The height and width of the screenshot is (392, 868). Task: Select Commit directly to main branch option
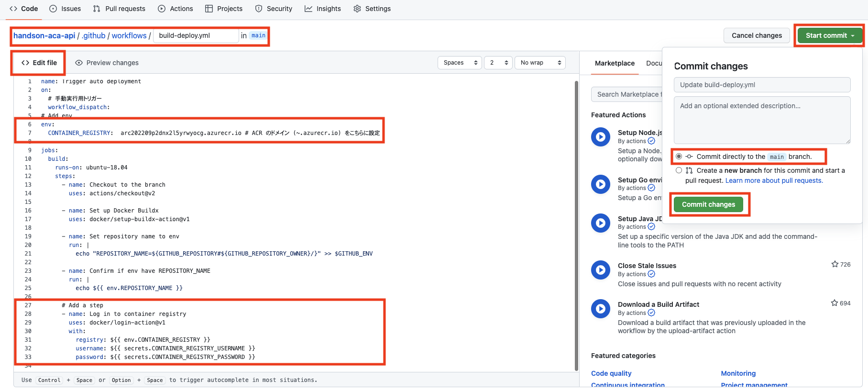[x=679, y=157]
